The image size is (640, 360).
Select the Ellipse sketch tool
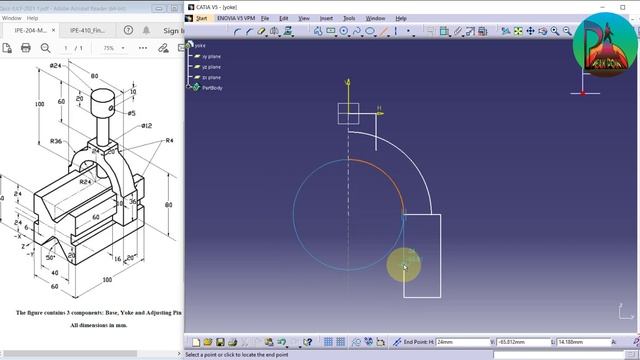coord(369,31)
